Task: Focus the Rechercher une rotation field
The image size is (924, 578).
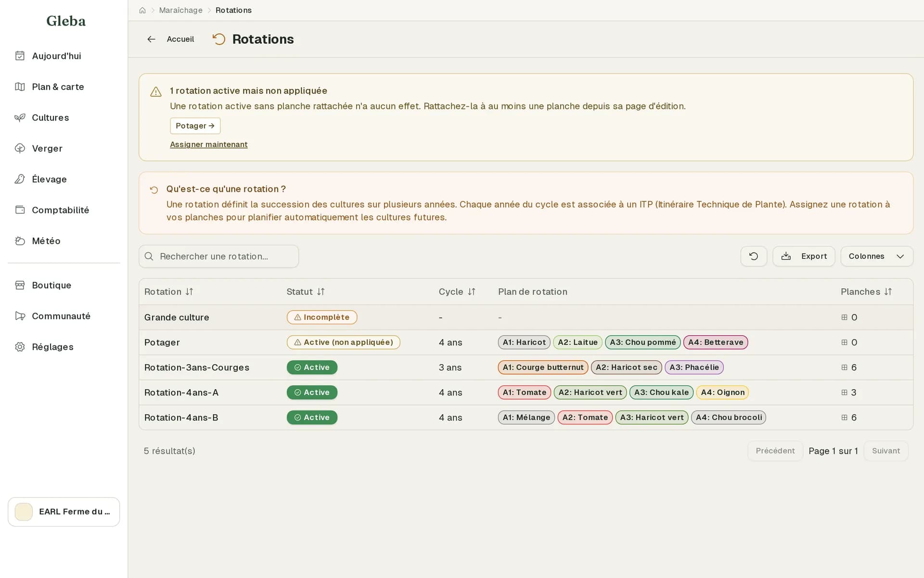Action: coord(218,256)
